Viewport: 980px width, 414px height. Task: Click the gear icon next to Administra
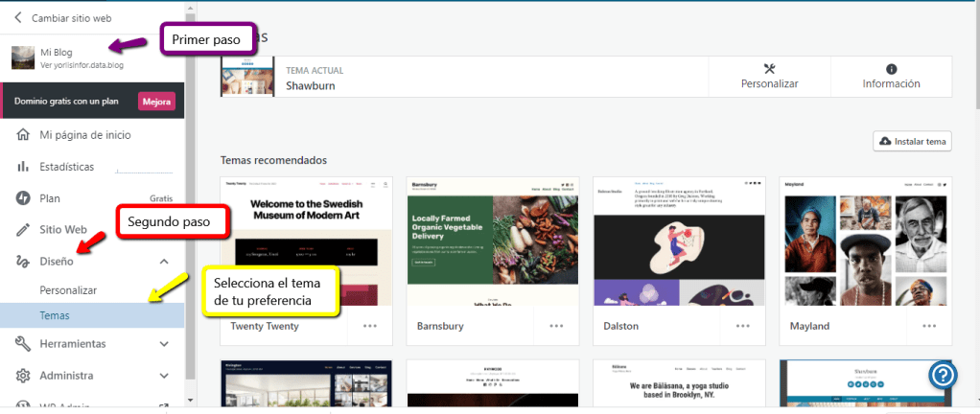click(x=23, y=375)
